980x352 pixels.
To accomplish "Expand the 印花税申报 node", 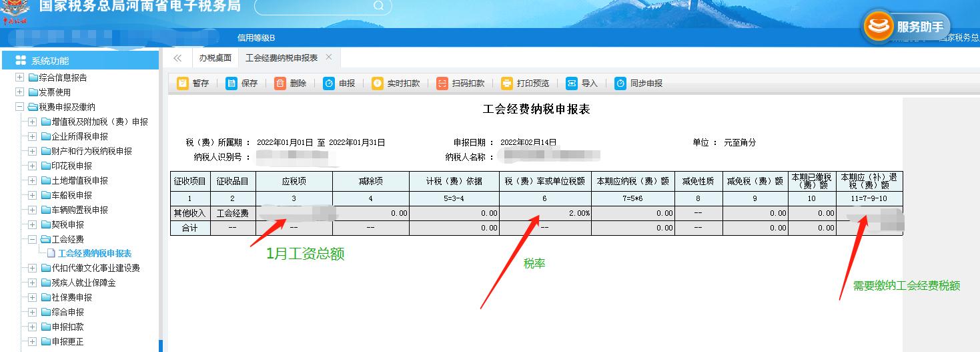I will click(x=32, y=166).
